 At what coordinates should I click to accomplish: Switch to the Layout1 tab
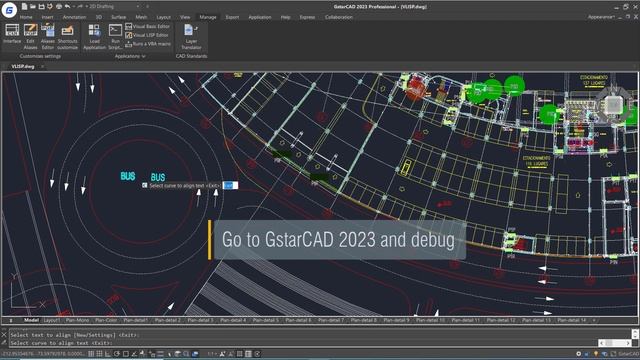[51, 320]
